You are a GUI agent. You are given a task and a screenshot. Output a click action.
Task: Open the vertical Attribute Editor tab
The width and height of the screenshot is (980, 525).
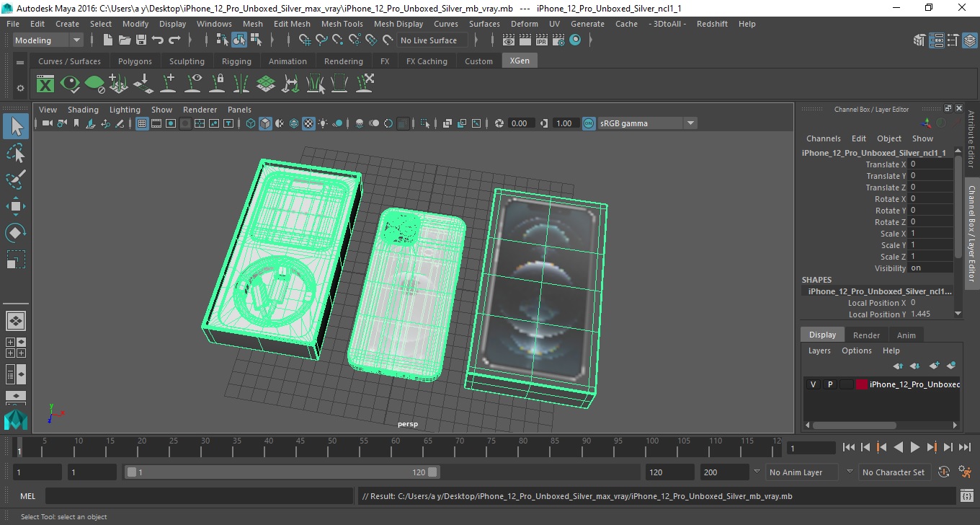coord(971,139)
